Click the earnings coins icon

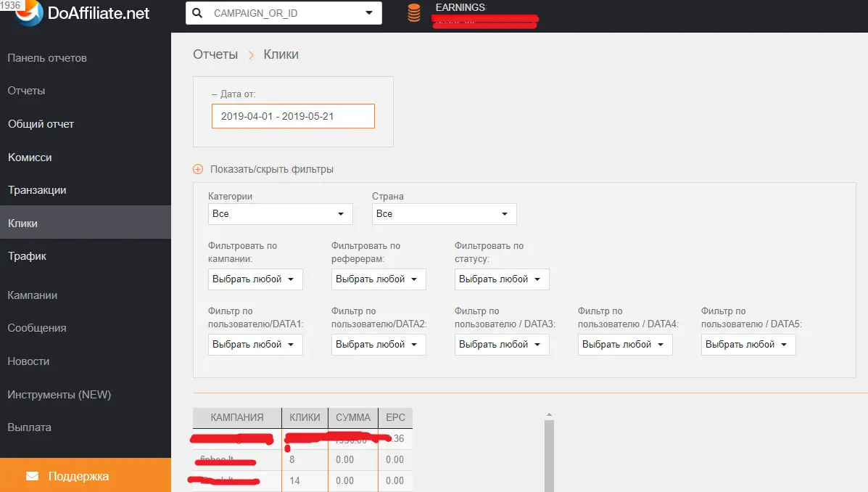pyautogui.click(x=414, y=13)
